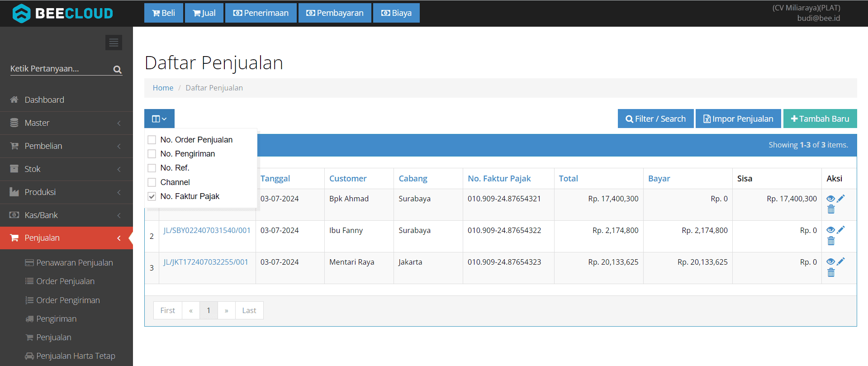Sort by No. Faktur Pajak column header
Image resolution: width=868 pixels, height=366 pixels.
click(499, 179)
